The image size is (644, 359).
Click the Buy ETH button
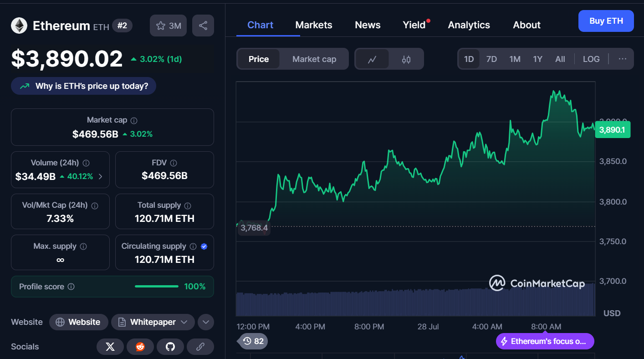[x=606, y=21]
